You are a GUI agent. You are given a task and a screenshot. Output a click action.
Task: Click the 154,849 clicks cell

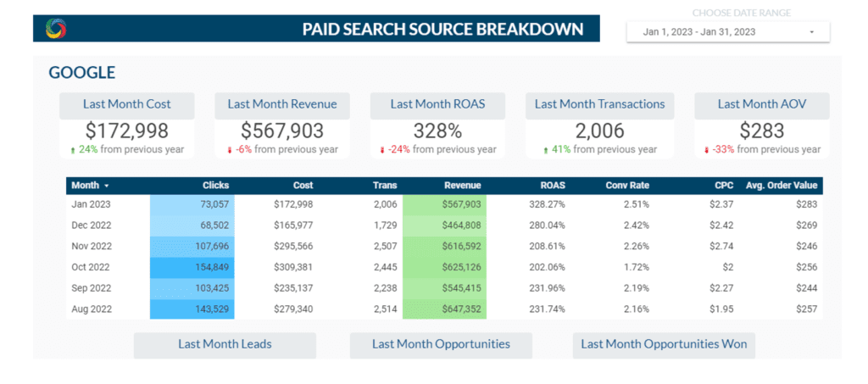[x=192, y=267]
